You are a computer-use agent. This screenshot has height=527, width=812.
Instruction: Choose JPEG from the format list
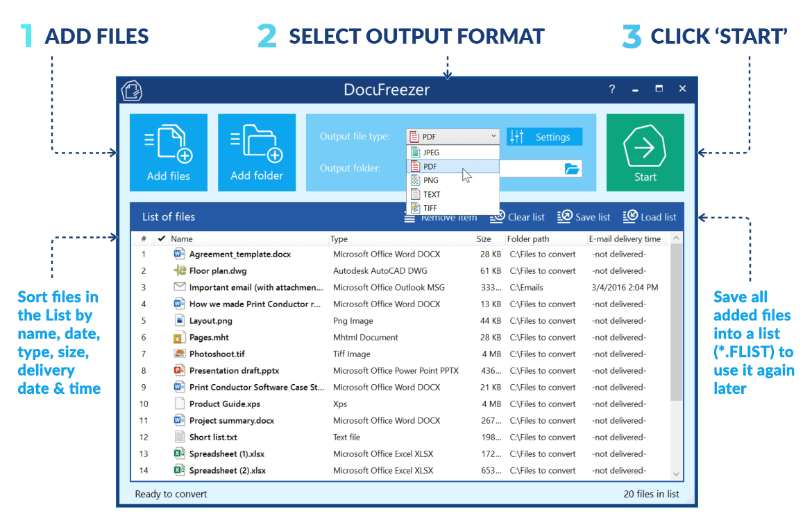(452, 152)
